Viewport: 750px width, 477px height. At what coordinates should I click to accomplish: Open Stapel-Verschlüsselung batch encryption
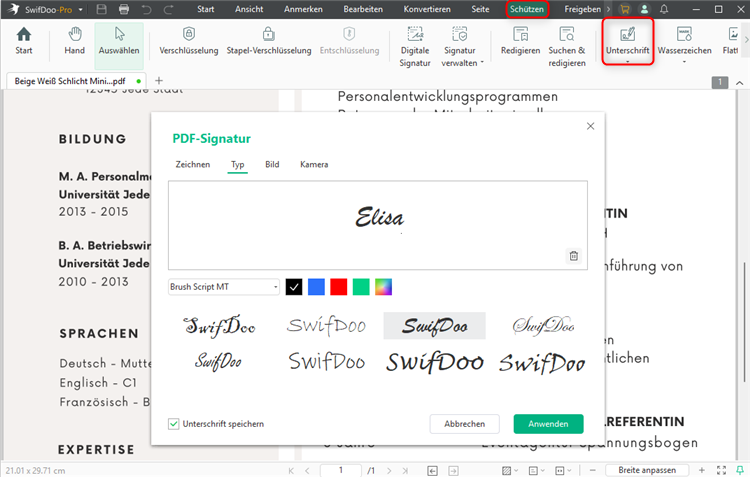tap(268, 41)
